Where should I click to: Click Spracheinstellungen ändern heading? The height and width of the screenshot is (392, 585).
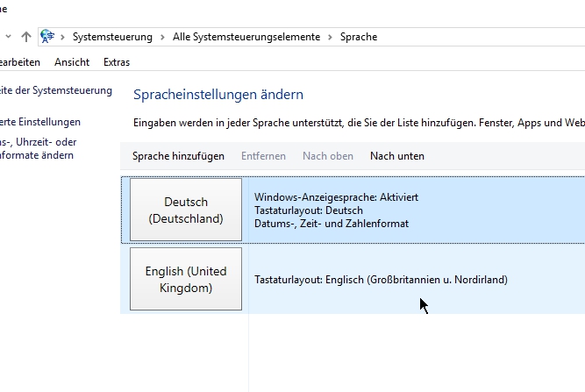pos(218,95)
